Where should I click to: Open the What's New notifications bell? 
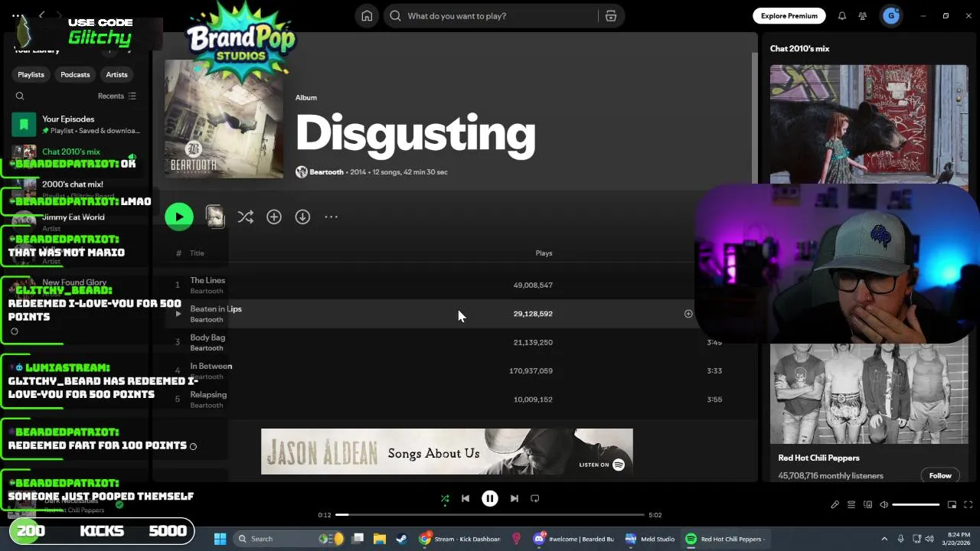(841, 16)
